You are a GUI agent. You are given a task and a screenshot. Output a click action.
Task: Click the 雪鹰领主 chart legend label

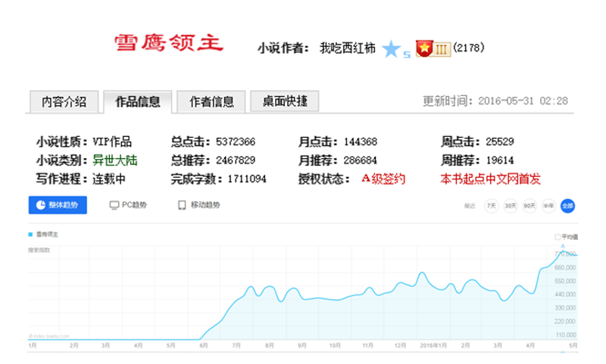pos(47,235)
